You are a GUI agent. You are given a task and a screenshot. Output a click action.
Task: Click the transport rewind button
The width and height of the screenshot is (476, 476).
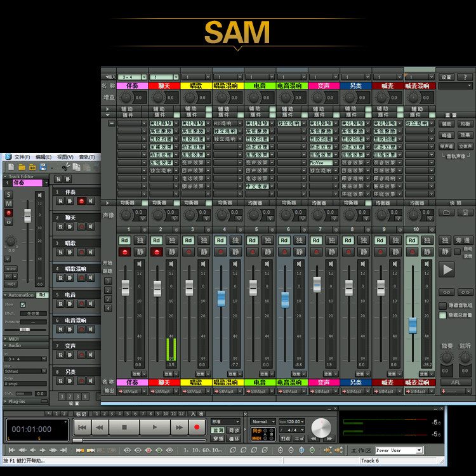[100, 427]
